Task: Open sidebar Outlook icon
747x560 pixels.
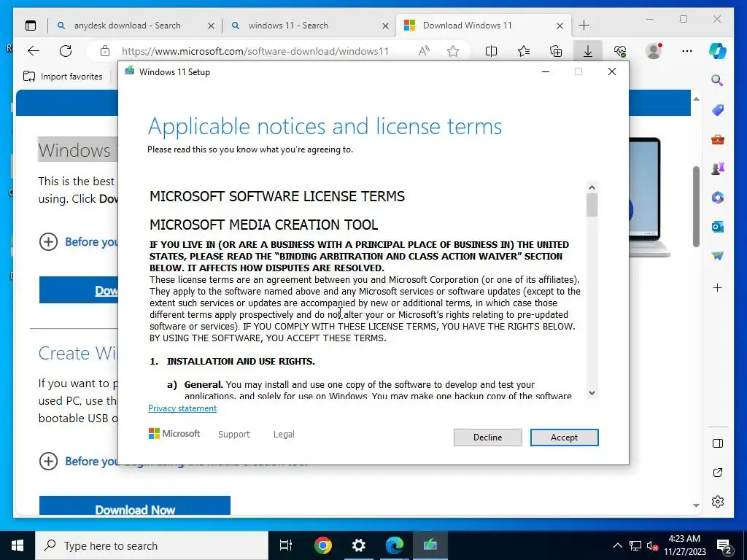Action: click(718, 227)
